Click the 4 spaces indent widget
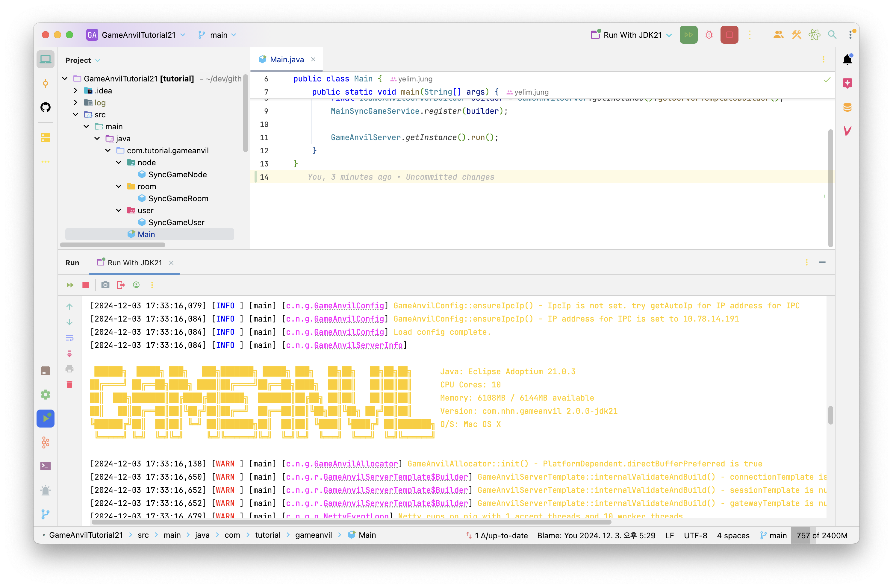 coord(733,536)
